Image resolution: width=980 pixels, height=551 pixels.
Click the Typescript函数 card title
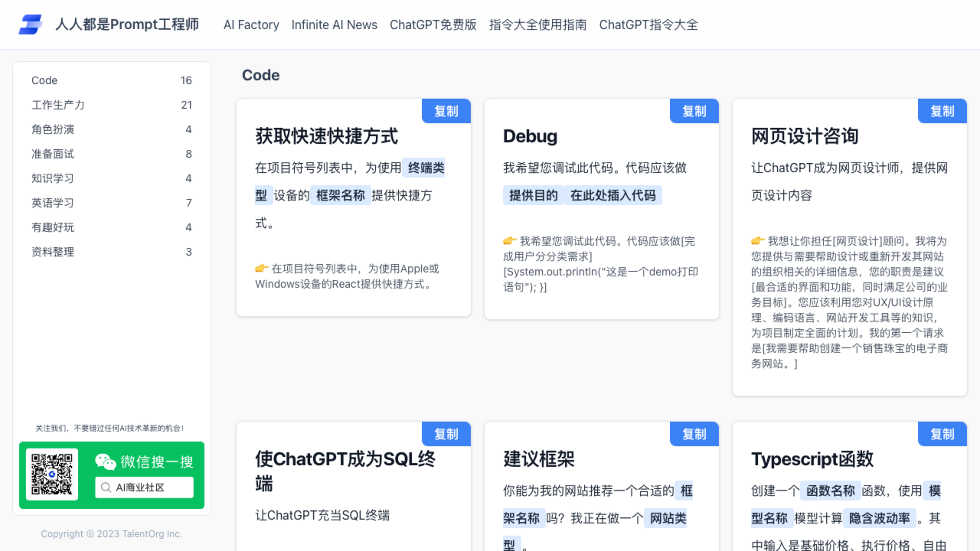812,459
